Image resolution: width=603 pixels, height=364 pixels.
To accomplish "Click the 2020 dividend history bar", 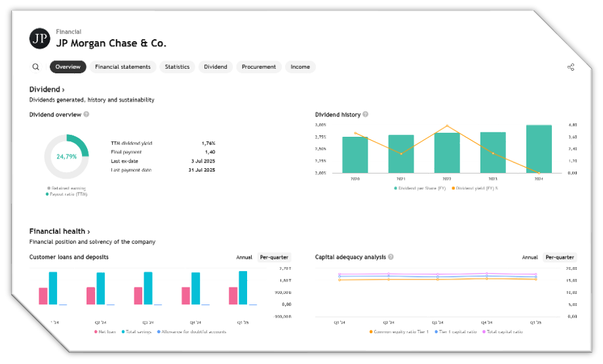I will coord(355,155).
